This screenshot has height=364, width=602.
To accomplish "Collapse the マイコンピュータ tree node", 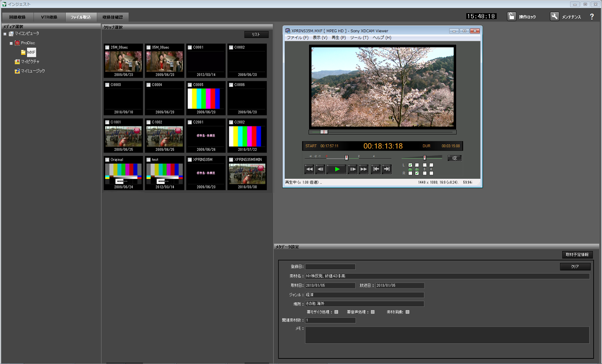I will tap(5, 34).
